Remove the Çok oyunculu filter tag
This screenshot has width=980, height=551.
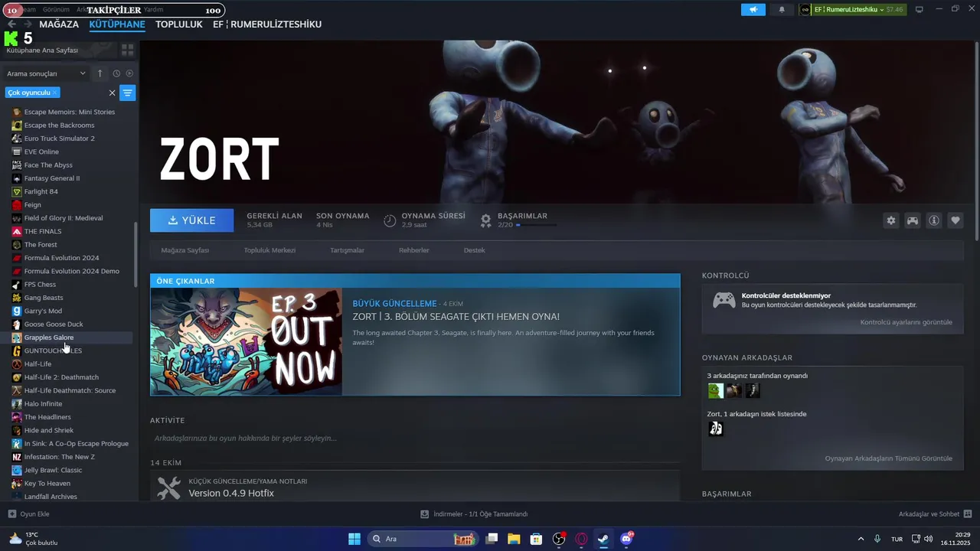click(54, 93)
